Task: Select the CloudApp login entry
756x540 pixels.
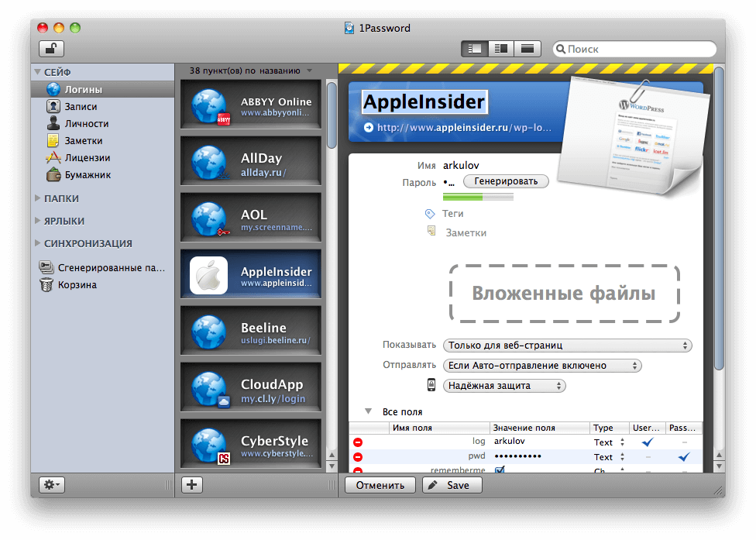Action: (251, 387)
